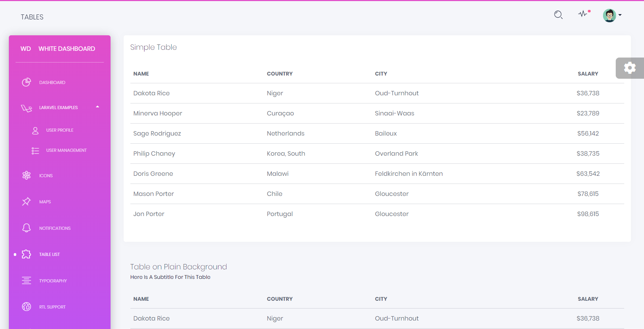644x329 pixels.
Task: Click the WD logo abbreviation
Action: (x=26, y=49)
